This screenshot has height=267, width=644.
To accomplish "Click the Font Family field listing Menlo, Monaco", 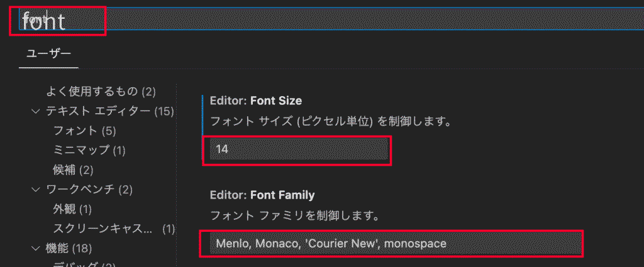I will tap(391, 243).
